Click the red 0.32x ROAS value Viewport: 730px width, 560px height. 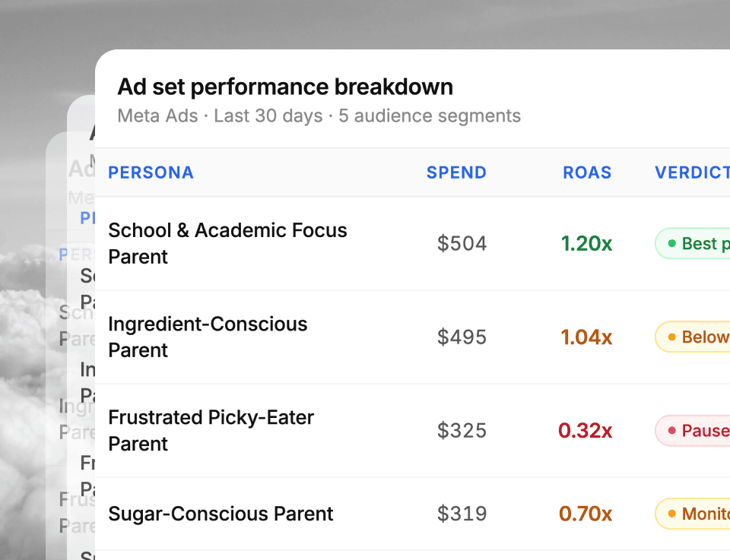click(x=585, y=431)
